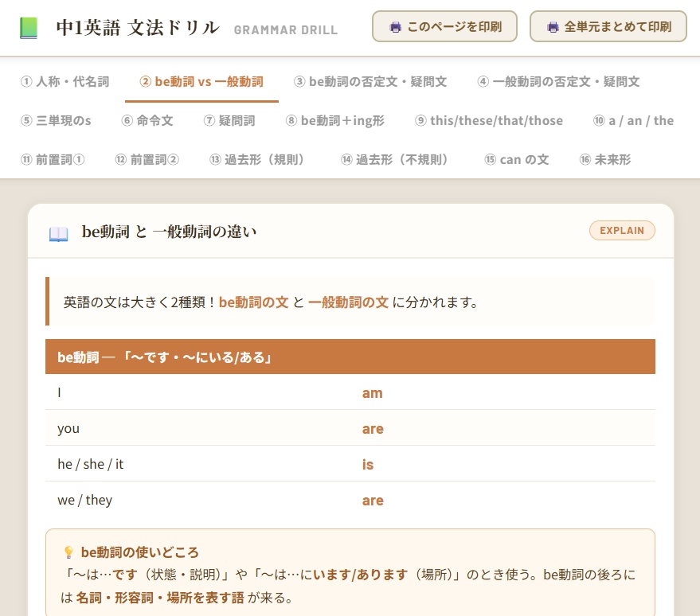Switch to tab ⑫ 前置詞②
This screenshot has height=616, width=700.
click(x=147, y=159)
